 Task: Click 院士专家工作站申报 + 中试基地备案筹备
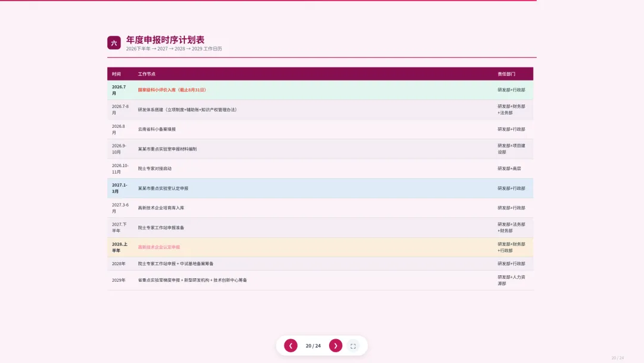175,264
